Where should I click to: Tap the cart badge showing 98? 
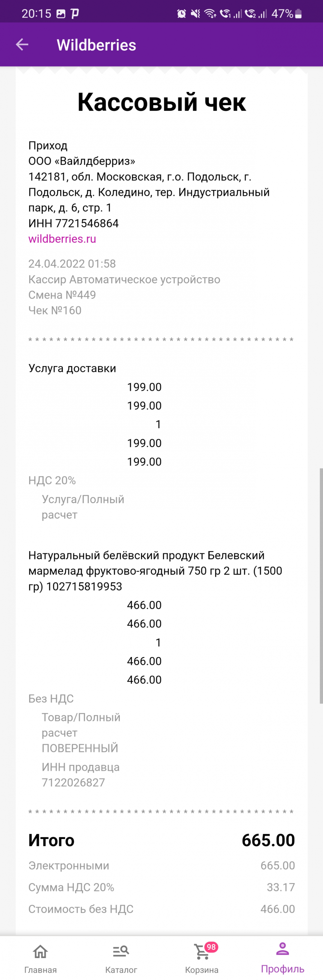[211, 947]
